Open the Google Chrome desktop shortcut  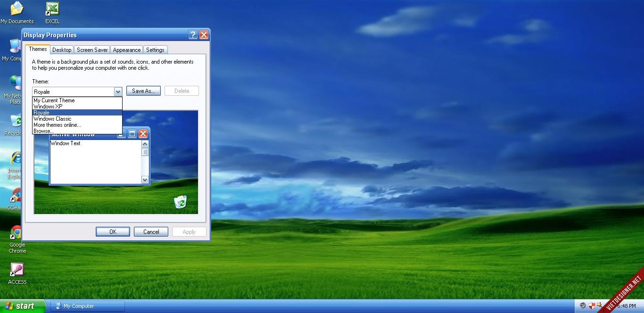pos(17,239)
